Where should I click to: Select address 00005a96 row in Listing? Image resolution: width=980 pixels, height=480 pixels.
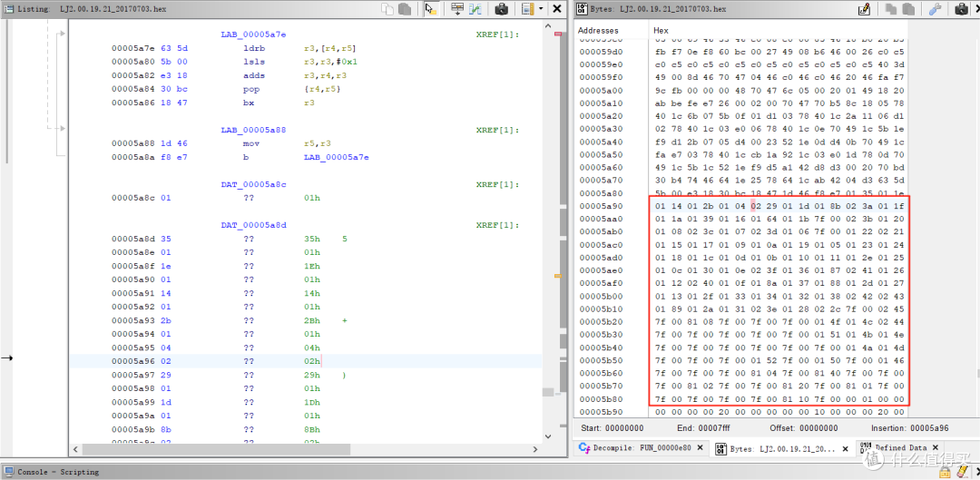[133, 361]
